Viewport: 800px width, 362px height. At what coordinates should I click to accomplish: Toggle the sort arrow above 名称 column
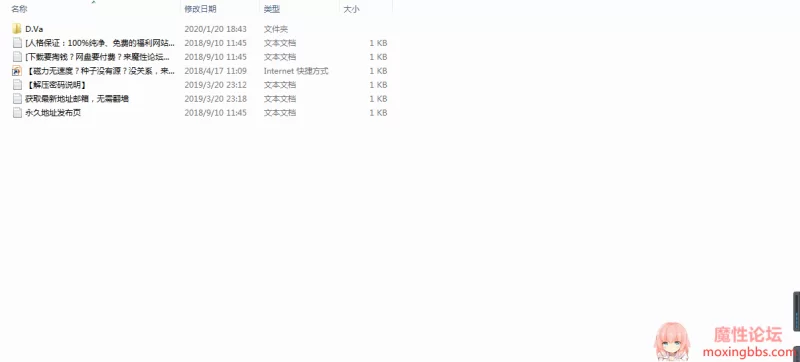click(93, 2)
